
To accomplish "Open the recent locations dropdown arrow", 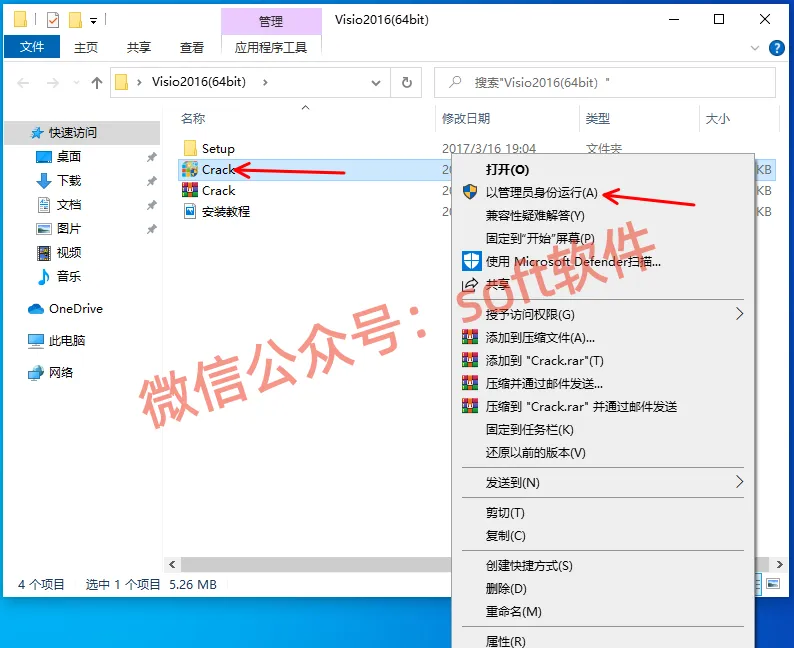I will 76,83.
